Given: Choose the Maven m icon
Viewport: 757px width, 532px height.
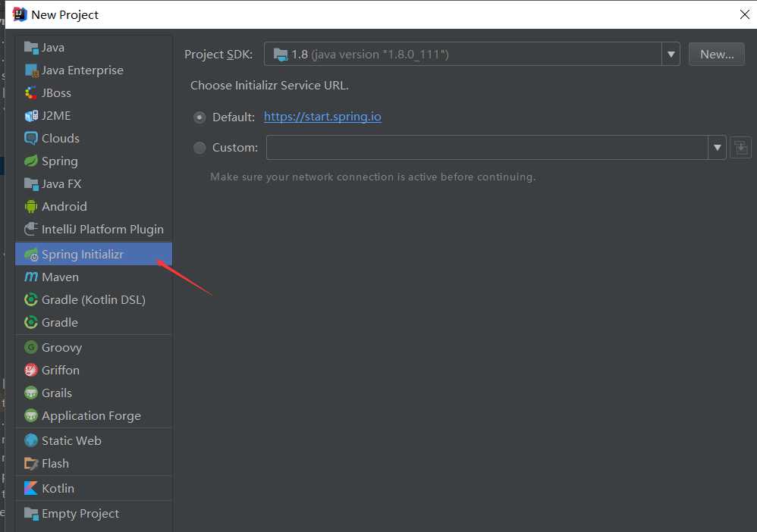Looking at the screenshot, I should [x=31, y=277].
